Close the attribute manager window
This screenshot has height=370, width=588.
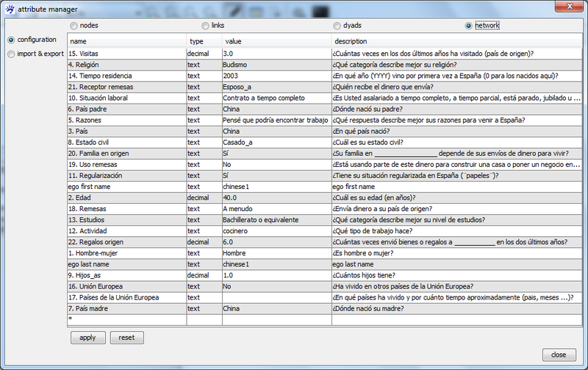pos(569,7)
